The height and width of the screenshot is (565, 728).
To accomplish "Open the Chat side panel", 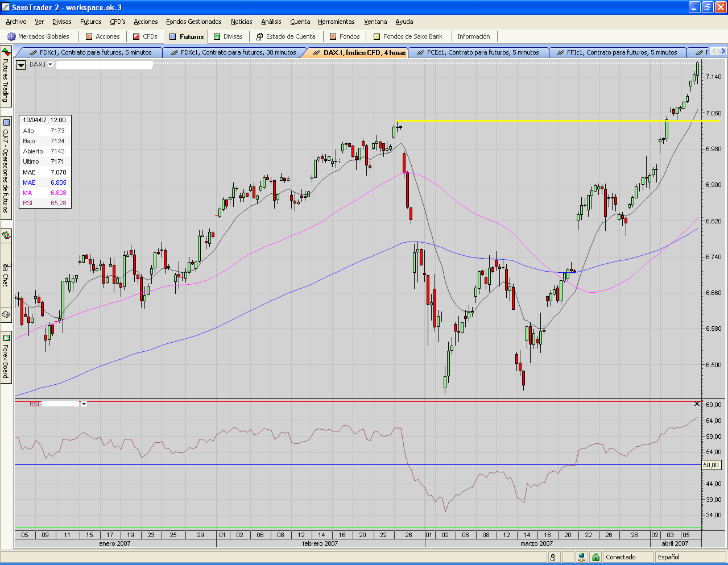I will tap(6, 275).
